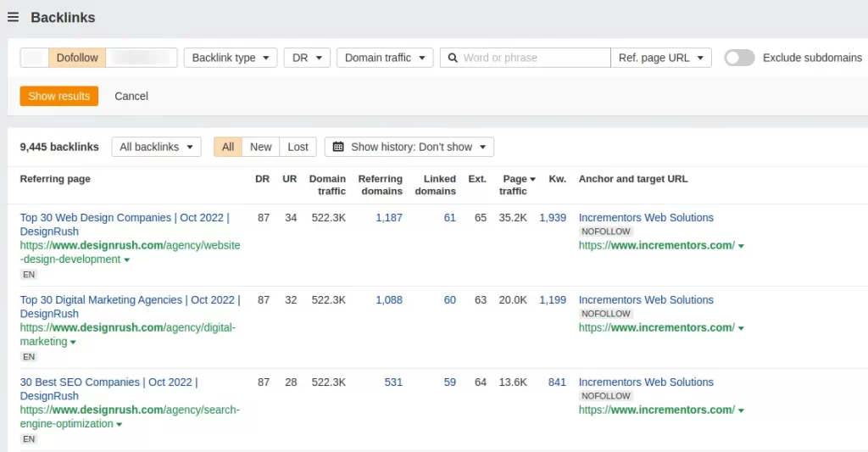Image resolution: width=868 pixels, height=452 pixels.
Task: Open the Backlink type dropdown
Action: tap(231, 58)
